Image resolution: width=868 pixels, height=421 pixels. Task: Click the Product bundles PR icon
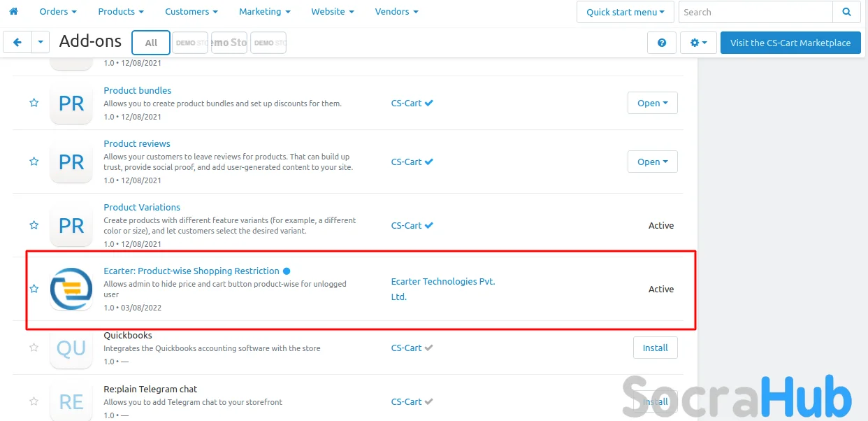[x=71, y=104]
